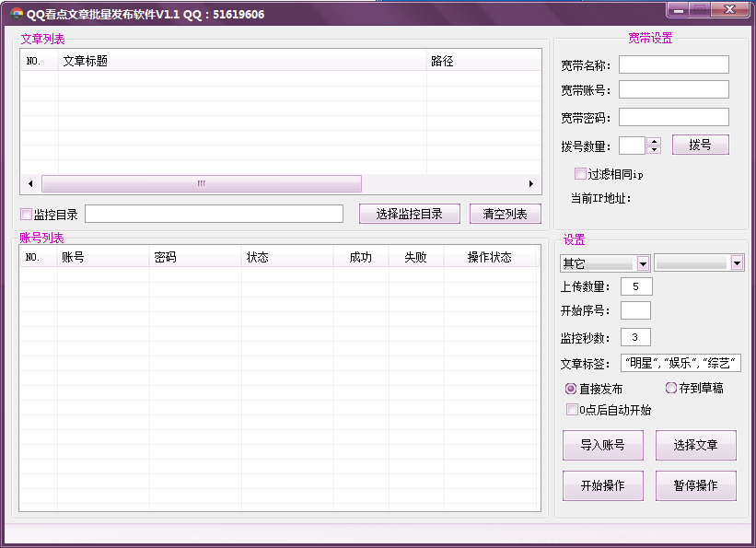Click the 宽带账号 input field

(674, 89)
